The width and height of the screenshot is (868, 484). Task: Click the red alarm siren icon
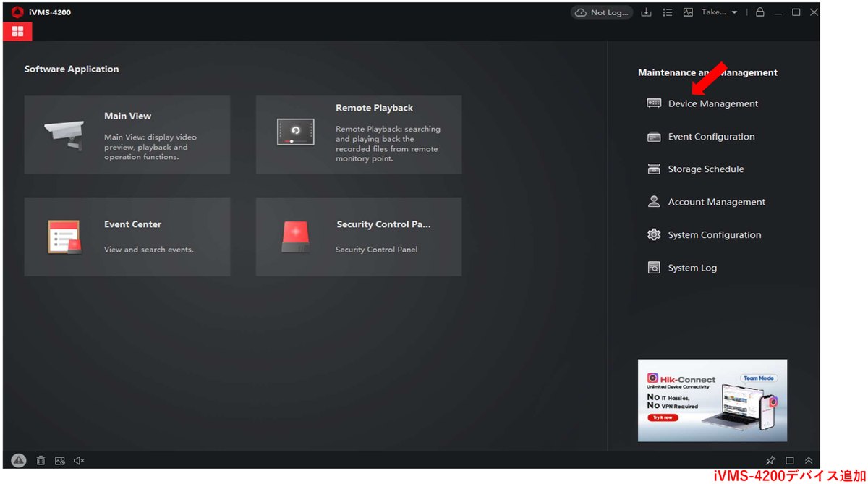295,237
